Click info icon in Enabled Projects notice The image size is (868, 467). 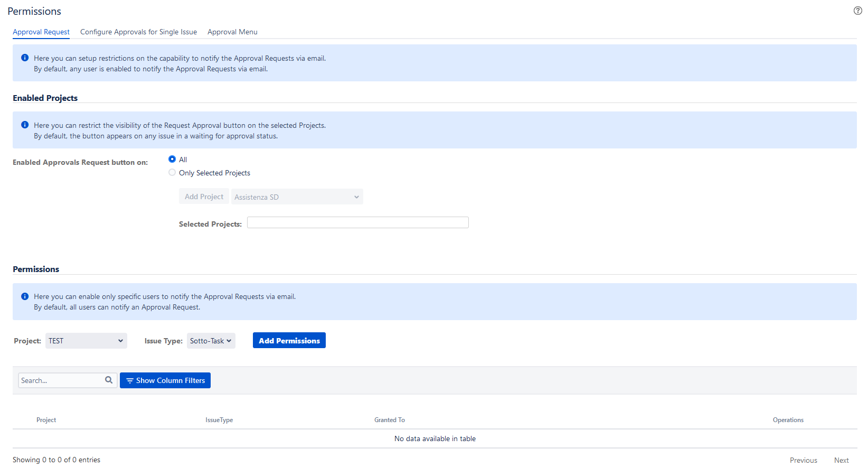click(x=25, y=125)
